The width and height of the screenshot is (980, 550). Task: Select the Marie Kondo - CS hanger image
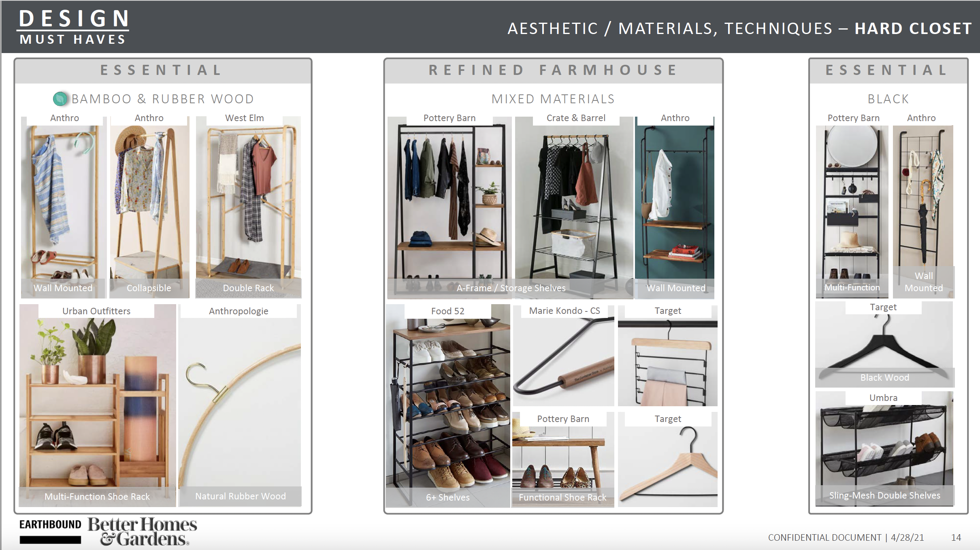tap(564, 356)
